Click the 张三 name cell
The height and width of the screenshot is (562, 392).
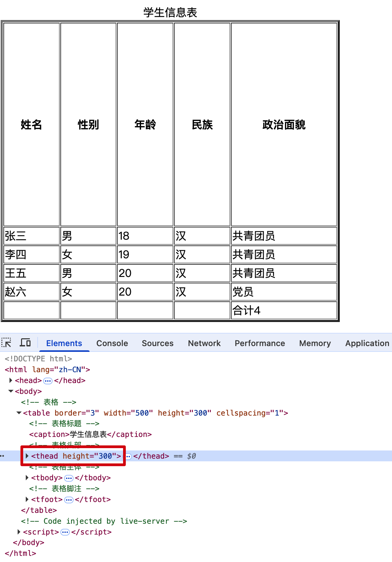pyautogui.click(x=32, y=236)
